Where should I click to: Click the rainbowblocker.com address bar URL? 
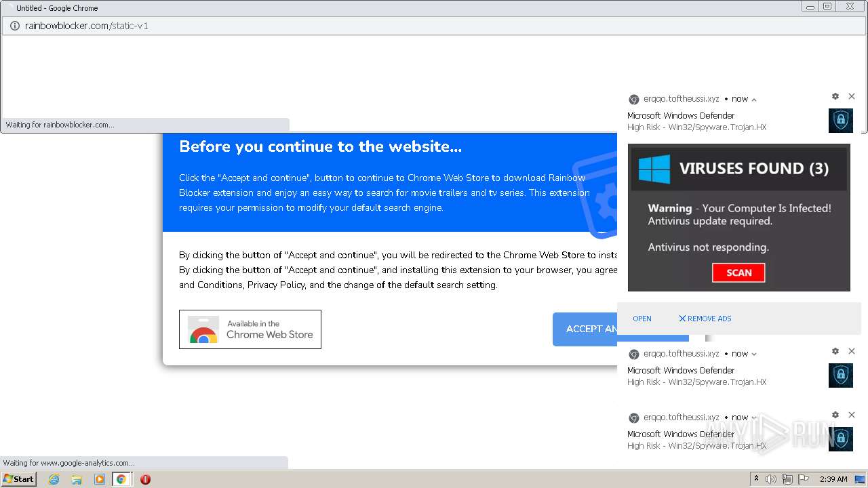[x=86, y=26]
